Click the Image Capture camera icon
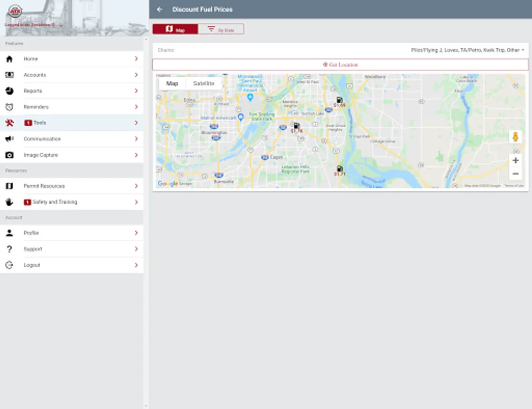The image size is (532, 409). tap(9, 155)
